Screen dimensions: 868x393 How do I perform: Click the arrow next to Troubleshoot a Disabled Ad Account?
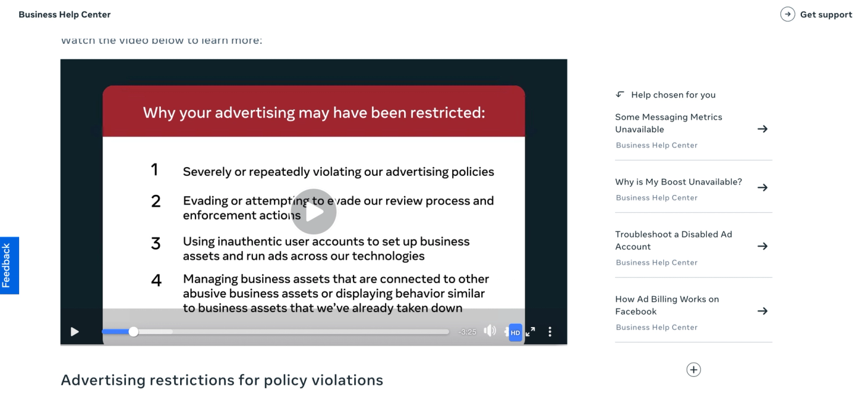(763, 246)
